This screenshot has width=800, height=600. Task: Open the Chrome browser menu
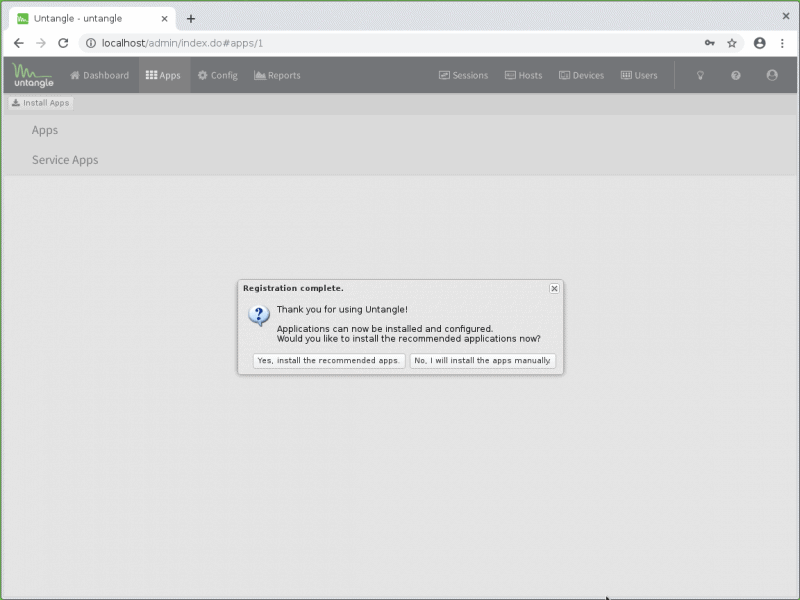782,43
